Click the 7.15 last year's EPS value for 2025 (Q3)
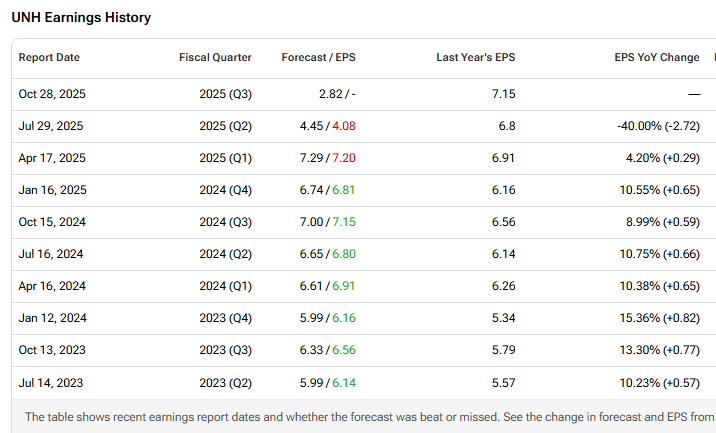Viewport: 716px width, 433px height. pyautogui.click(x=503, y=94)
